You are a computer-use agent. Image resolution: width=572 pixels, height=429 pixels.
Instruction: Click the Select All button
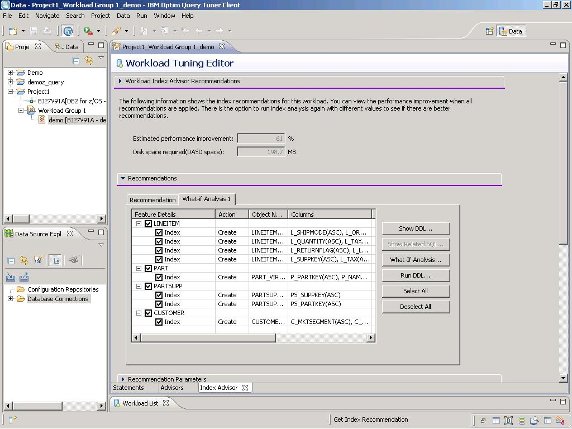pos(416,291)
